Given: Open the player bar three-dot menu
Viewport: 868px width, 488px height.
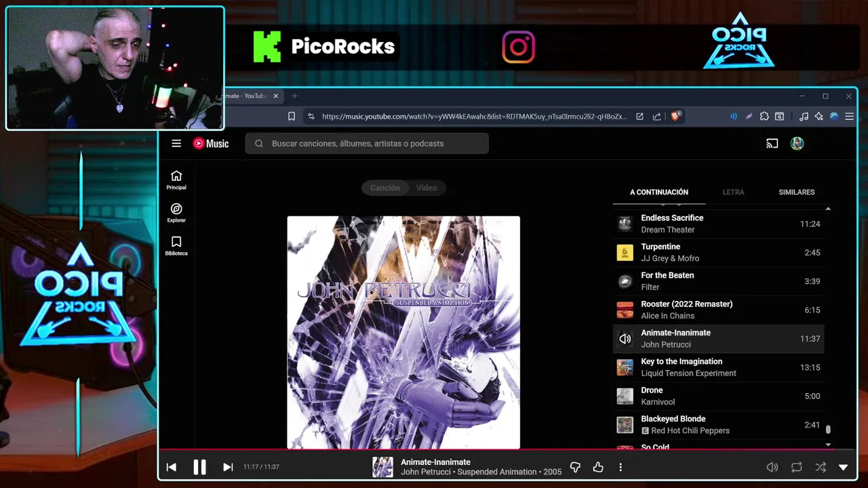Looking at the screenshot, I should click(x=620, y=467).
